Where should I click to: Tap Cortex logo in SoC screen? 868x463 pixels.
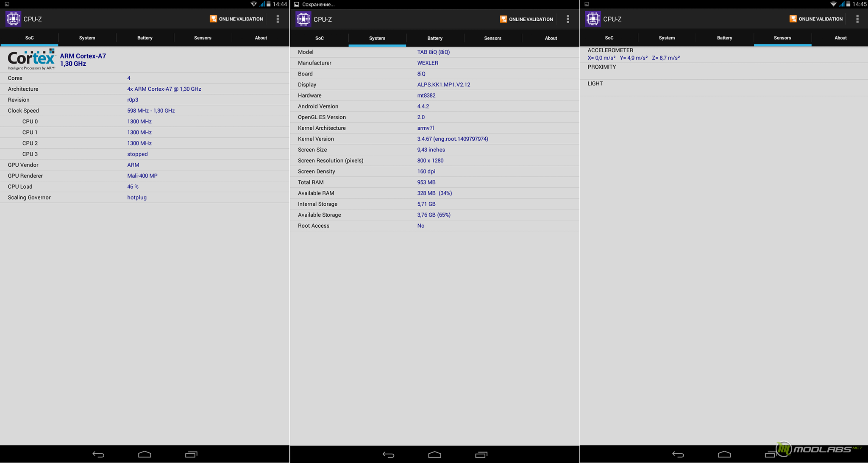click(31, 59)
